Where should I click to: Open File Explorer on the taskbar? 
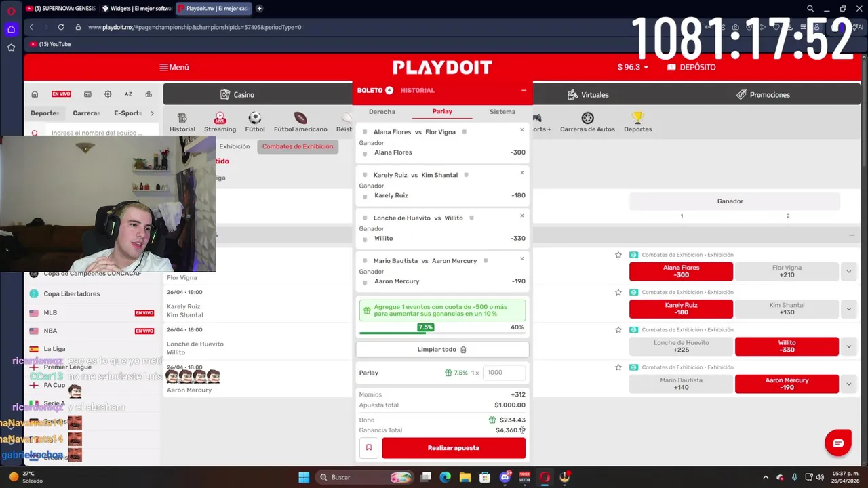click(465, 477)
